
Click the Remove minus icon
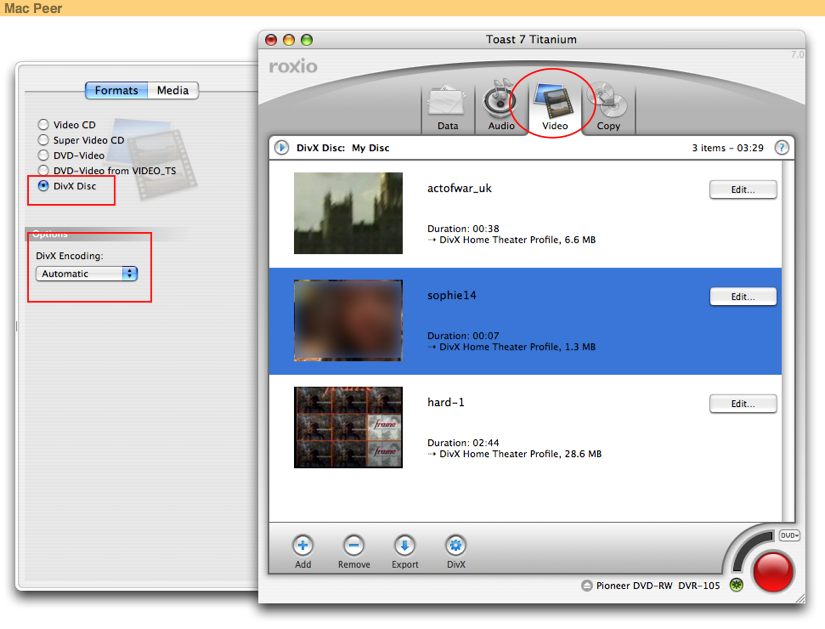(x=354, y=546)
